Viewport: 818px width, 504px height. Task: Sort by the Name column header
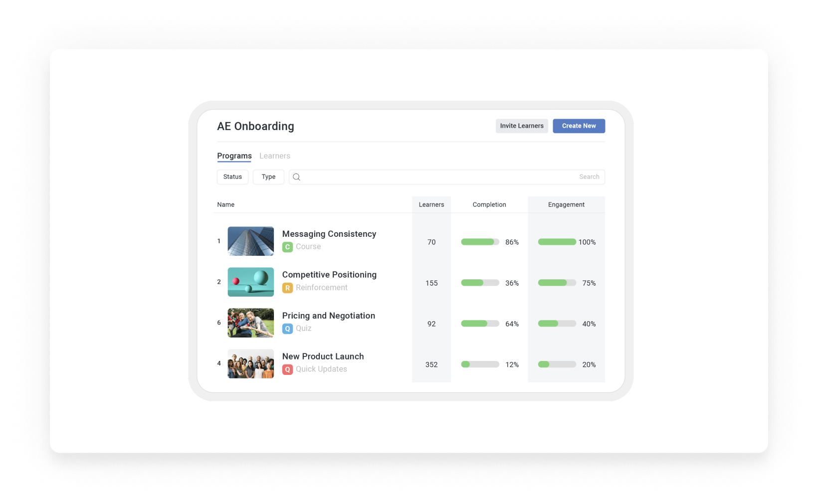click(226, 205)
